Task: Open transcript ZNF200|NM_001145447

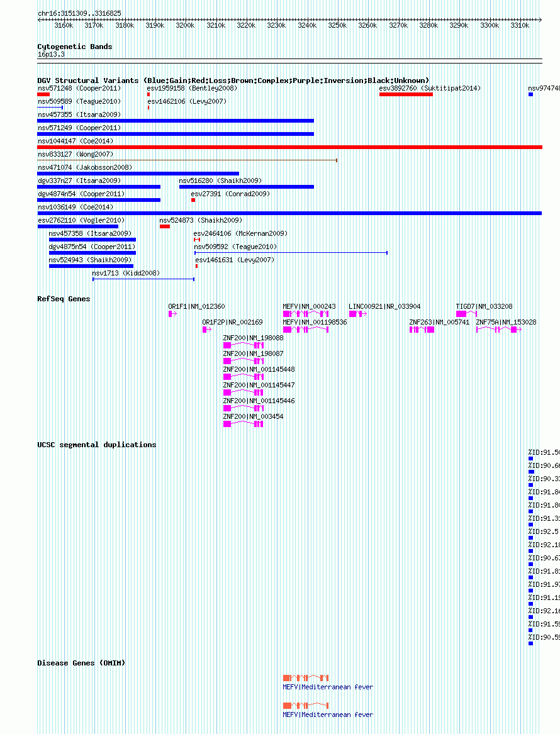Action: (259, 385)
